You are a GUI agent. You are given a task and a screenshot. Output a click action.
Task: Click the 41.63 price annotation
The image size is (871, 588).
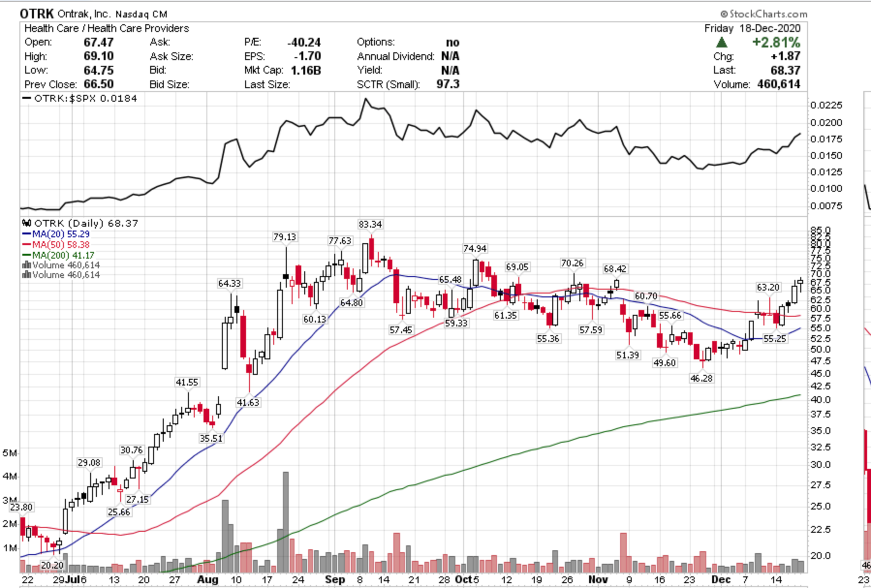[x=248, y=402]
